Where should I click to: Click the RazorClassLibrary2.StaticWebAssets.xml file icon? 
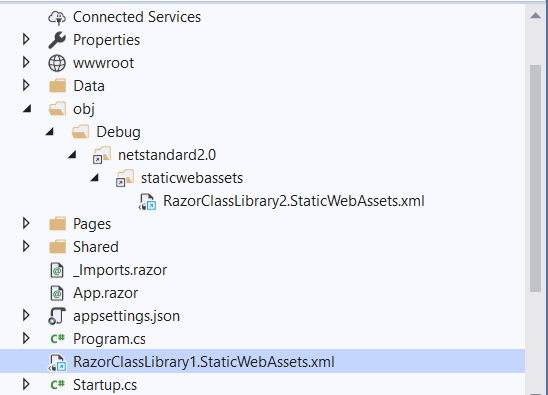point(147,202)
